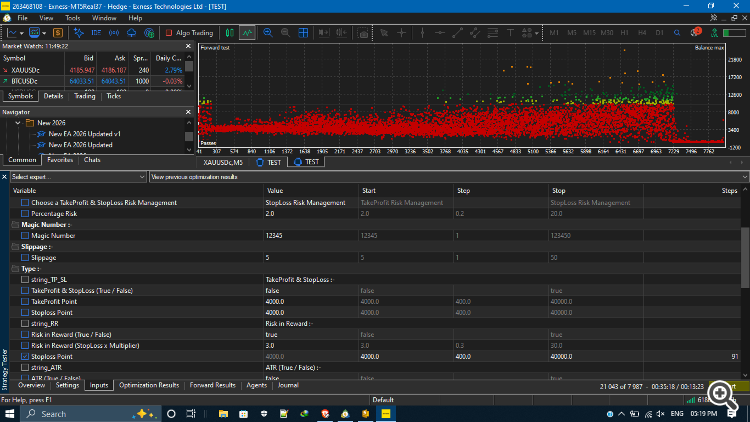Draw a trendline object
750x422 pixels.
click(458, 33)
